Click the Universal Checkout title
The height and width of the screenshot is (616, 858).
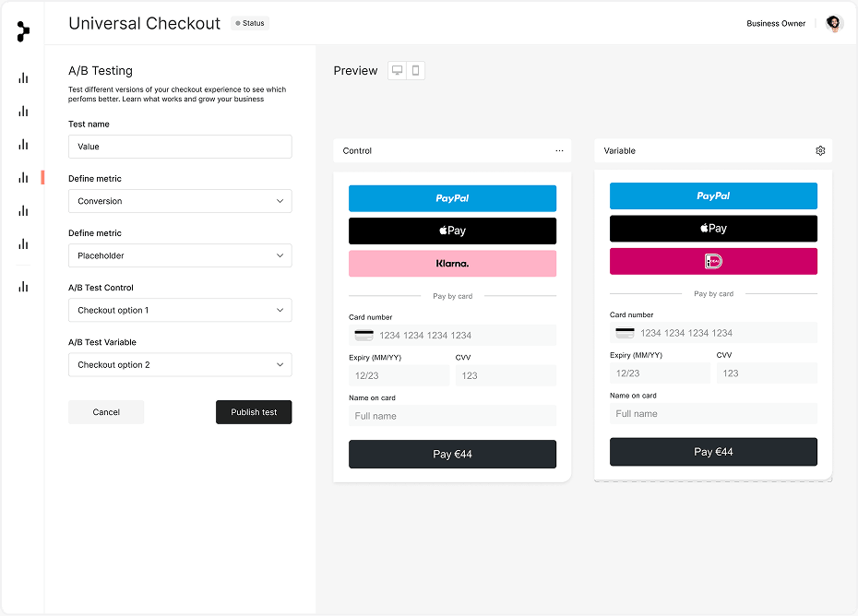pyautogui.click(x=145, y=24)
